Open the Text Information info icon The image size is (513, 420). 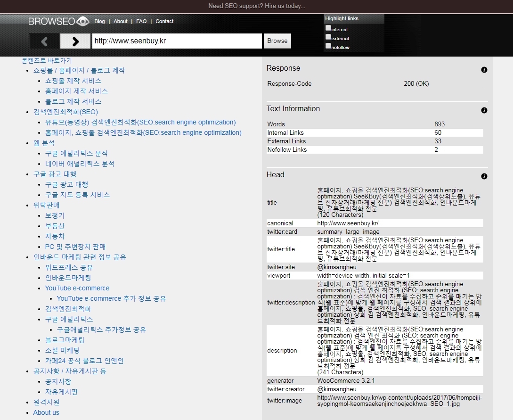point(484,110)
